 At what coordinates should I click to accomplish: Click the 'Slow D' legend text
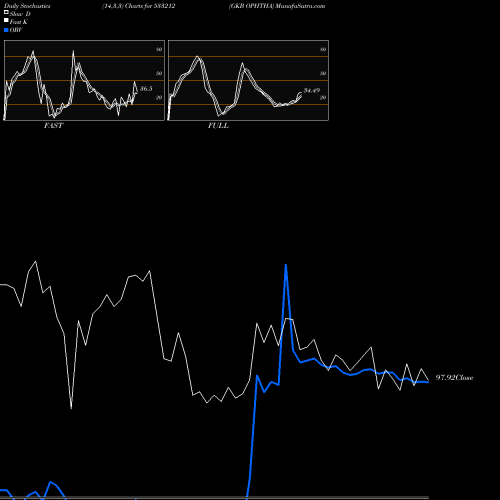pos(20,14)
